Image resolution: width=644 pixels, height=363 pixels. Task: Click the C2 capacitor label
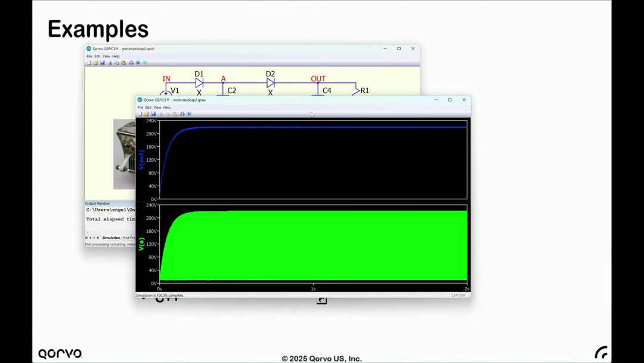tap(231, 90)
